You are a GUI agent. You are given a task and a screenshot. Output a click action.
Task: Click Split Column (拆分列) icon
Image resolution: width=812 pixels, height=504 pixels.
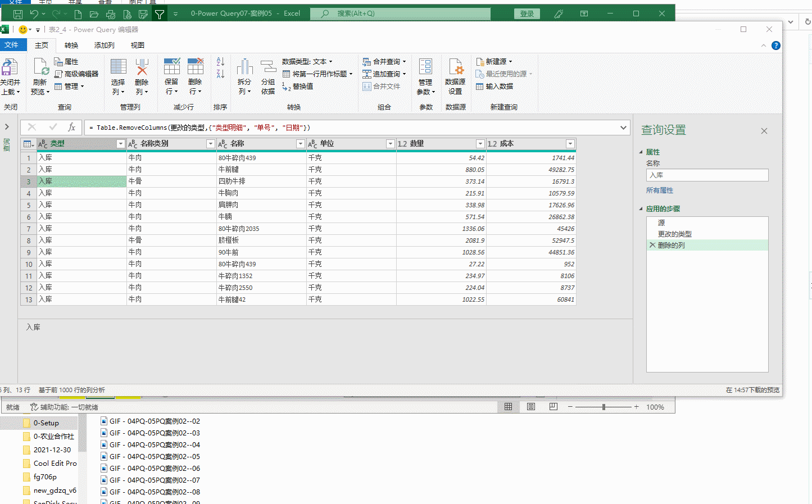pyautogui.click(x=244, y=66)
